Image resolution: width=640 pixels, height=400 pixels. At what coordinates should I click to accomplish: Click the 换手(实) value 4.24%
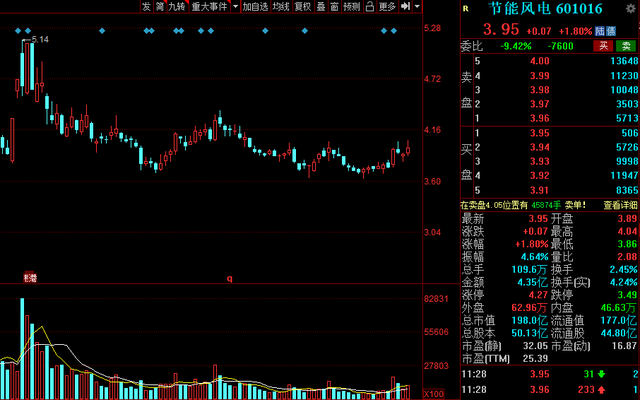(x=624, y=282)
